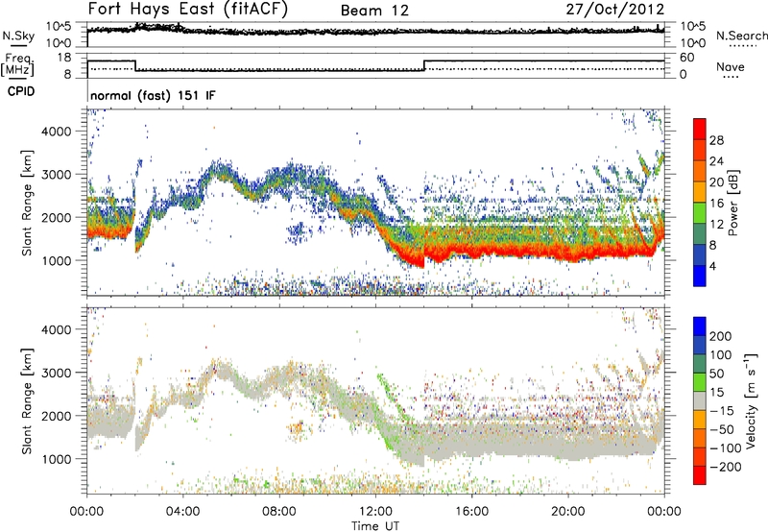Click the '60' Nave axis value
The height and width of the screenshot is (532, 768).
click(686, 58)
